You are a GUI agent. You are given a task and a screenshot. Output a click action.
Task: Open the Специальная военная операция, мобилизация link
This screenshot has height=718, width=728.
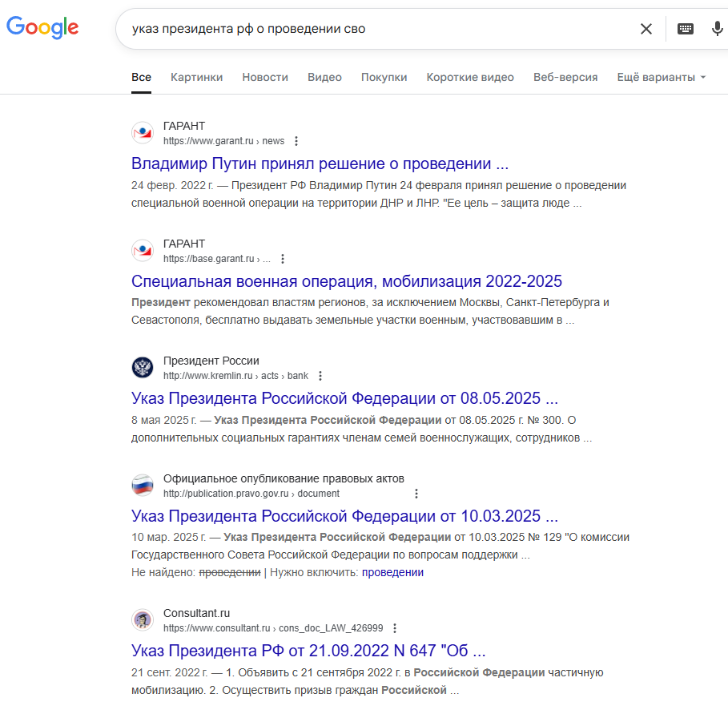point(346,281)
